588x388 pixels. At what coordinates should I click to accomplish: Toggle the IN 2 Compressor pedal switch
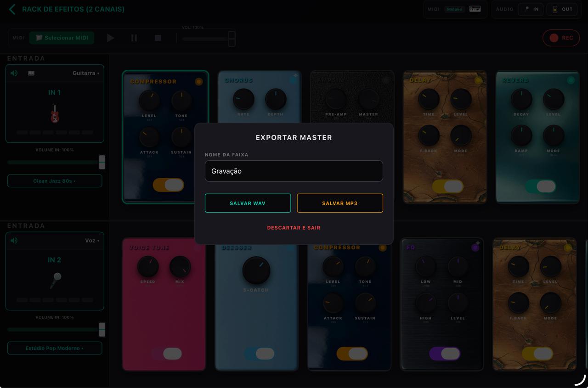coord(352,354)
